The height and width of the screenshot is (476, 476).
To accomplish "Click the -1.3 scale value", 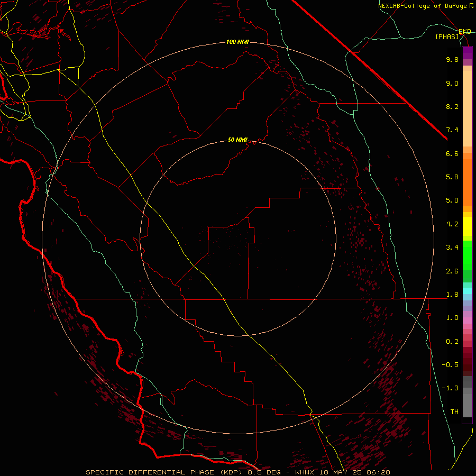I will 450,388.
